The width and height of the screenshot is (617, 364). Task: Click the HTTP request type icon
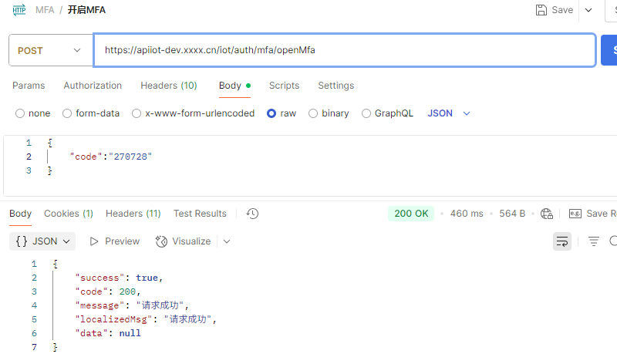[19, 10]
